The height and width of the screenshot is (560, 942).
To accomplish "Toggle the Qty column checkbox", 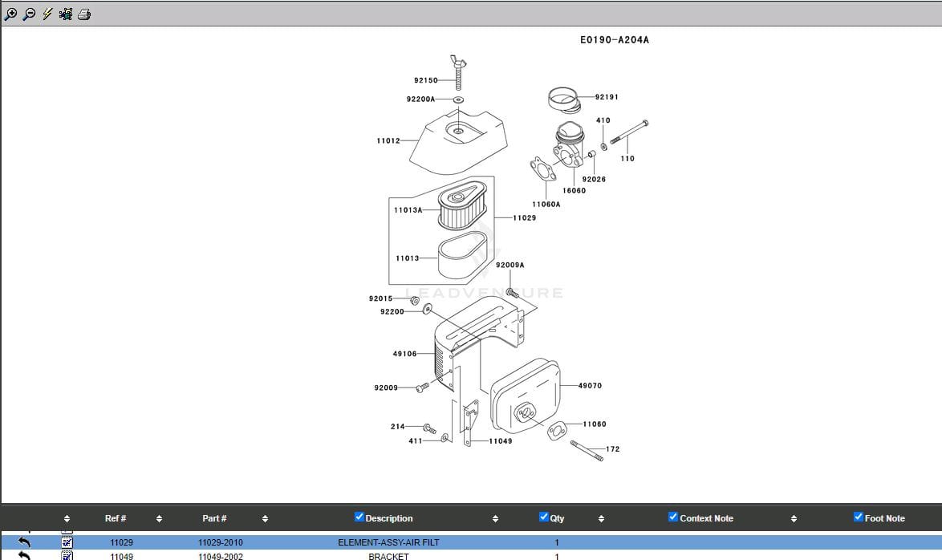I will pos(544,517).
